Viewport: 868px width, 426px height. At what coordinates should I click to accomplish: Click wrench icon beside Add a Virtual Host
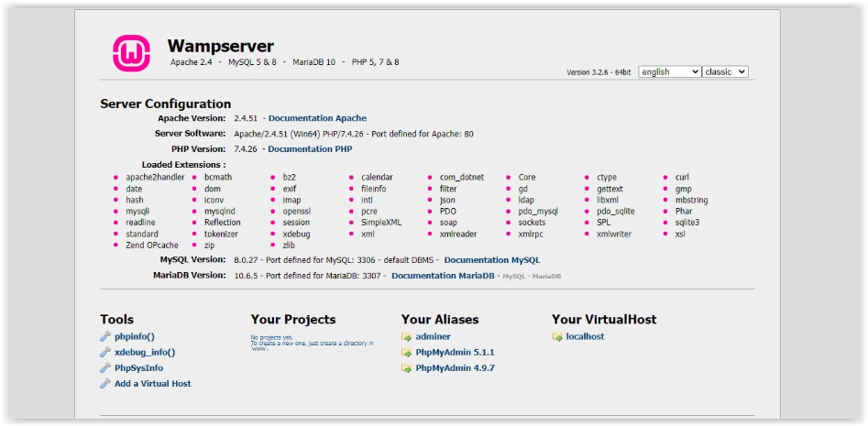(105, 383)
